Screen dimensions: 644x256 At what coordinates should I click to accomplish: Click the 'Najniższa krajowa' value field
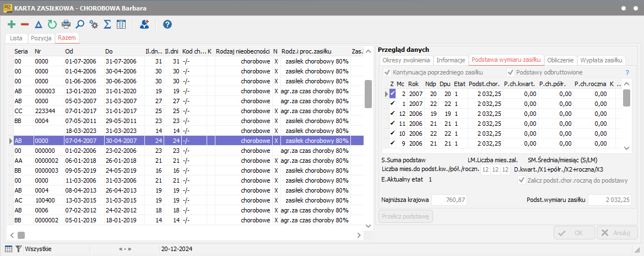[450, 200]
